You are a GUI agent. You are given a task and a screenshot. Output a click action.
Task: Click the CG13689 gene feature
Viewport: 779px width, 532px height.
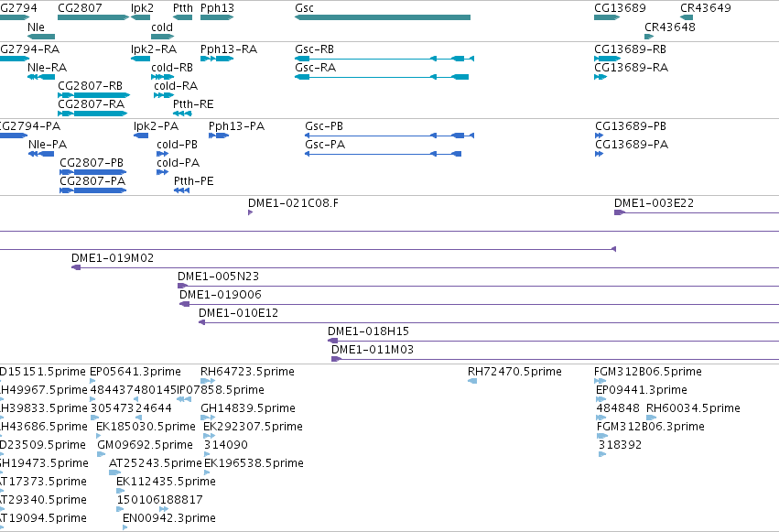(x=607, y=17)
